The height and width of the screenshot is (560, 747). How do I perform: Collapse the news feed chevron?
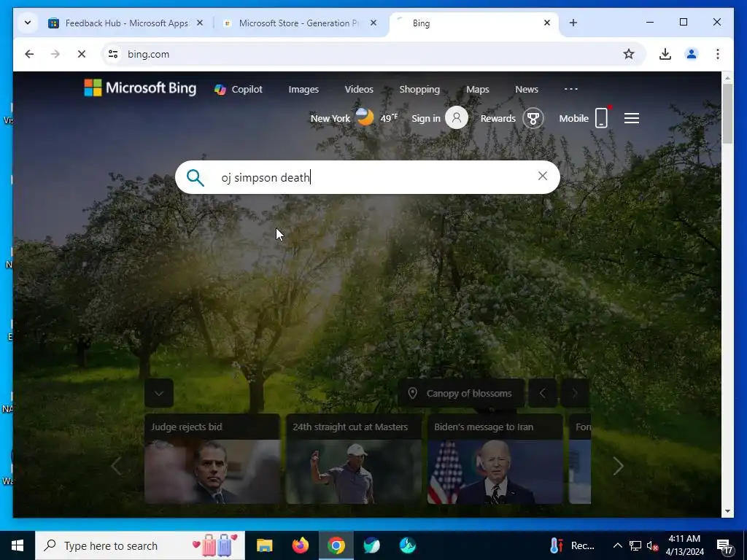[x=158, y=393]
